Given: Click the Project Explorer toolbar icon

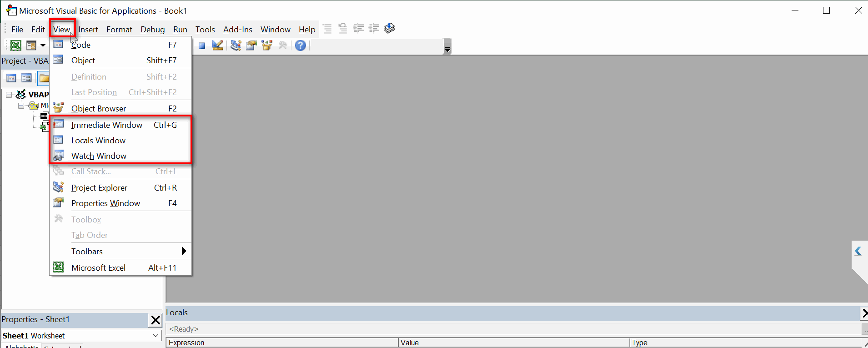Looking at the screenshot, I should (236, 45).
